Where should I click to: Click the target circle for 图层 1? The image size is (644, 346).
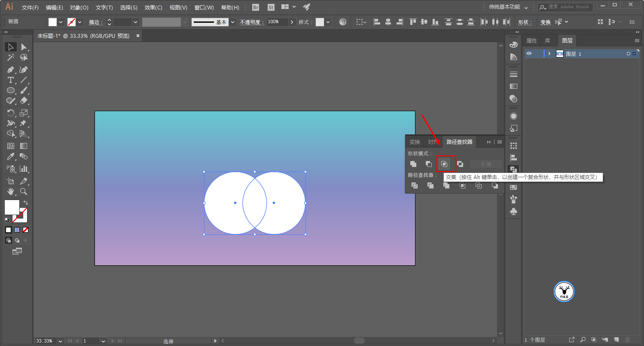[x=628, y=54]
